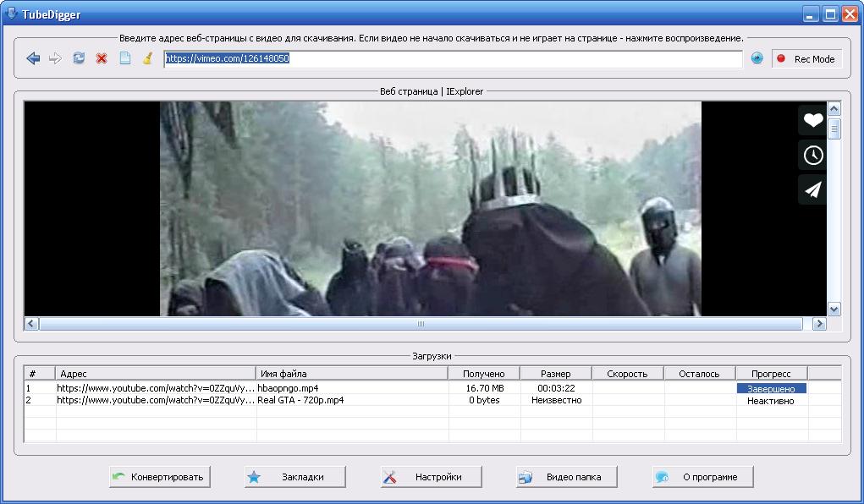Image resolution: width=864 pixels, height=504 pixels.
Task: Sort by Размер column header
Action: 555,374
